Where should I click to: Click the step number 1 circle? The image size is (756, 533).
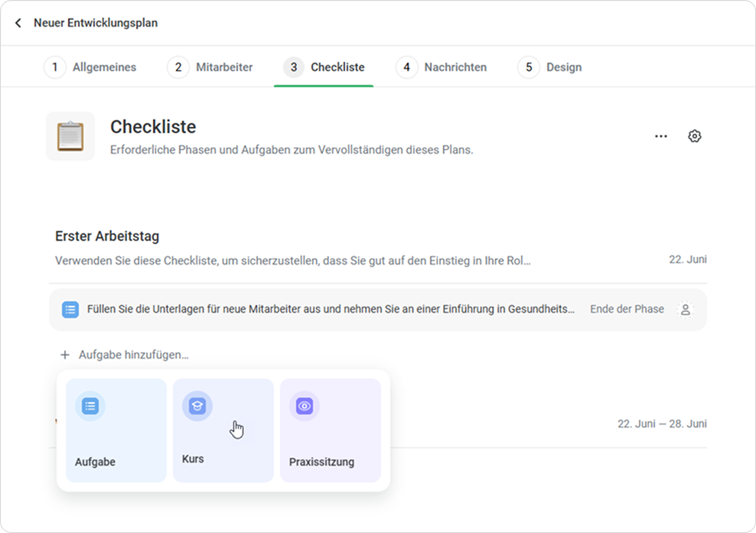click(x=55, y=67)
